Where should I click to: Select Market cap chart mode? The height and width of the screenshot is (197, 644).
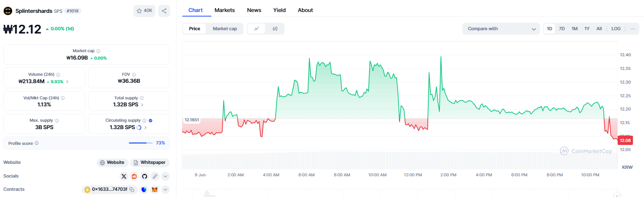(x=225, y=29)
